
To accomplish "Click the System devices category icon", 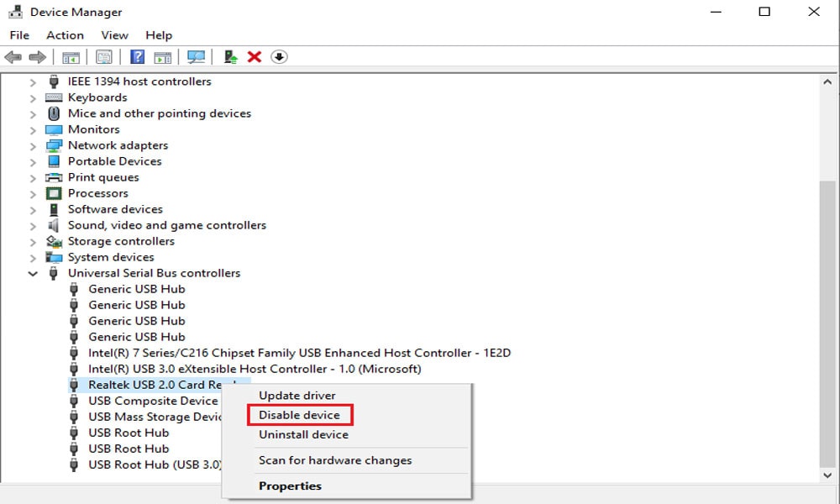I will click(54, 257).
